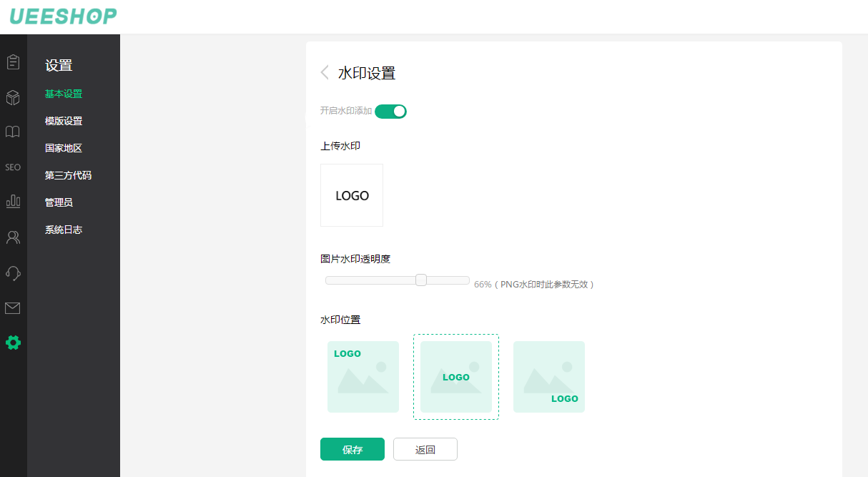Select centered watermark position option
The width and height of the screenshot is (868, 477).
pyautogui.click(x=456, y=377)
